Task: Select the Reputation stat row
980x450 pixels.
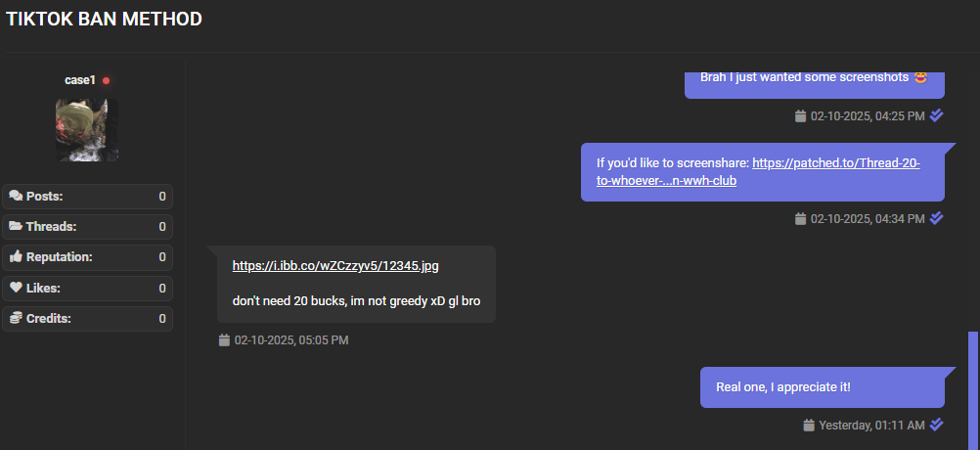Action: pos(87,257)
